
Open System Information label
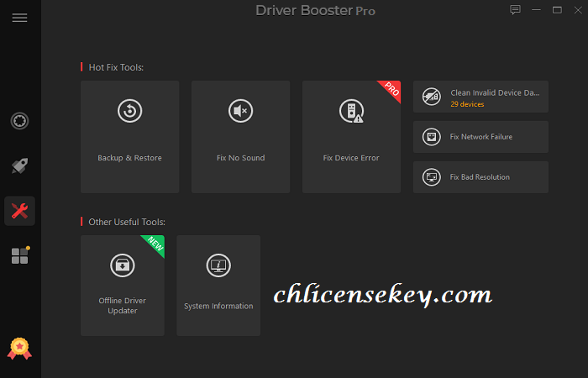click(218, 306)
